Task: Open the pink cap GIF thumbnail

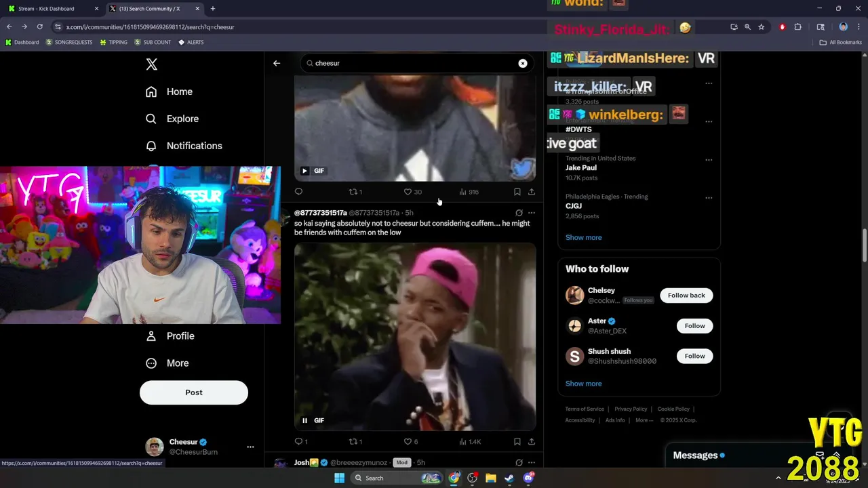Action: [415, 337]
